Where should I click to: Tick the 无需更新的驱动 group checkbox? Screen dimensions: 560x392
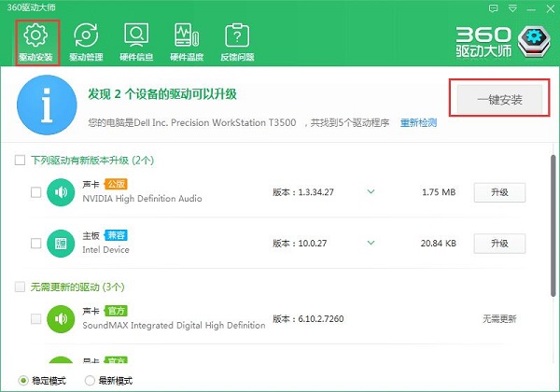(20, 287)
